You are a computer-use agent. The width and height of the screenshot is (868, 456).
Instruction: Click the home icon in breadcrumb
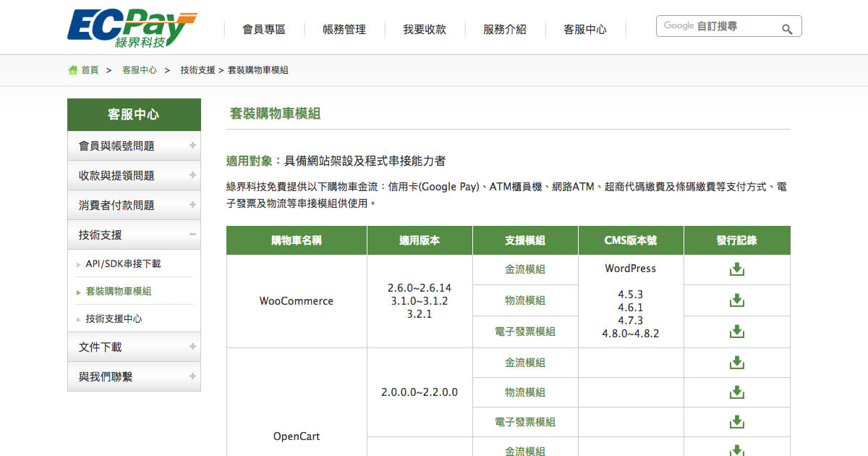[x=72, y=70]
